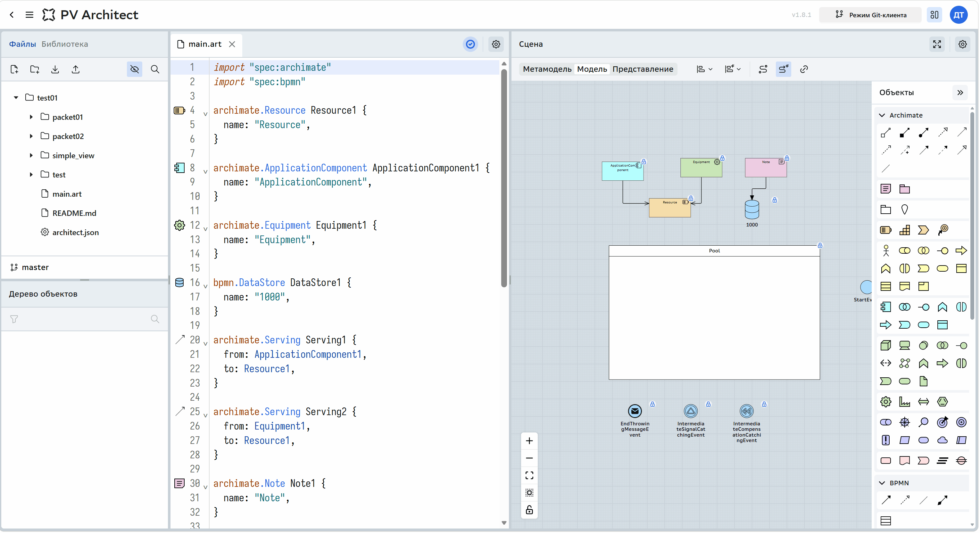This screenshot has height=533, width=980.
Task: Select the Модель tab
Action: 592,69
